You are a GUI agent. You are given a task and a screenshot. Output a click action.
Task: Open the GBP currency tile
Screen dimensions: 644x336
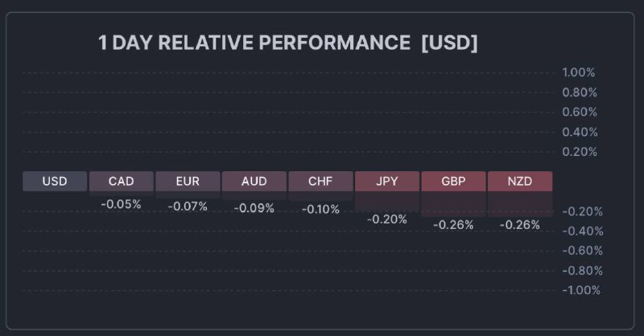(x=453, y=181)
